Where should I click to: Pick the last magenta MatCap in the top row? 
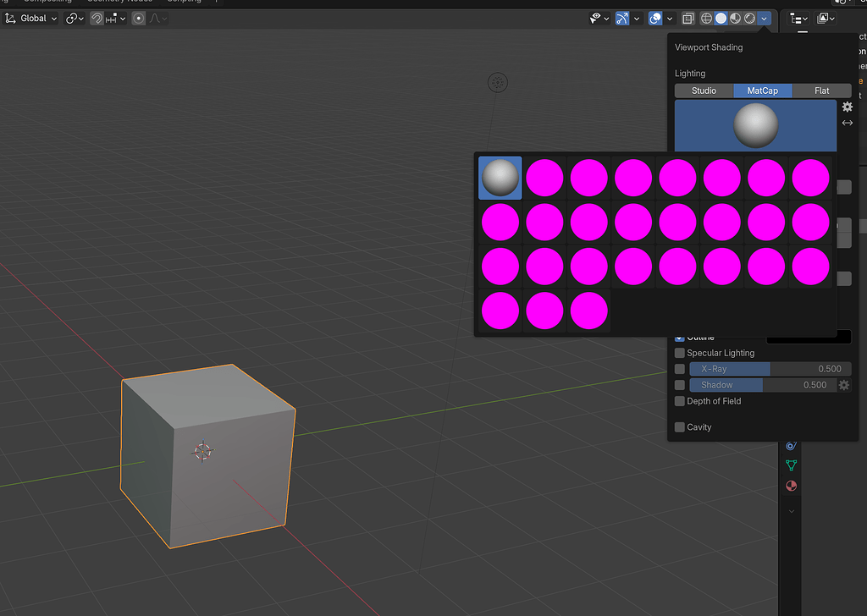tap(810, 178)
